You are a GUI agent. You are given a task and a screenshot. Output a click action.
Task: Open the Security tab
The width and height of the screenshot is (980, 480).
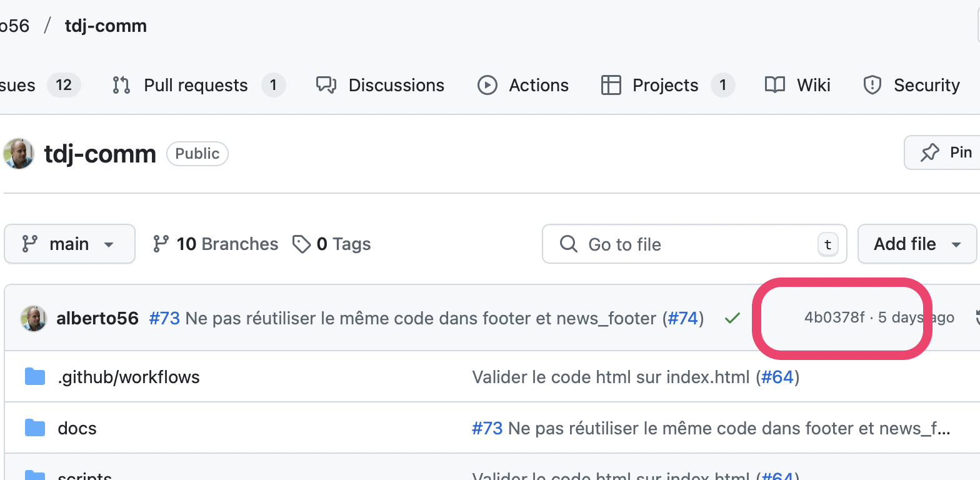point(911,85)
